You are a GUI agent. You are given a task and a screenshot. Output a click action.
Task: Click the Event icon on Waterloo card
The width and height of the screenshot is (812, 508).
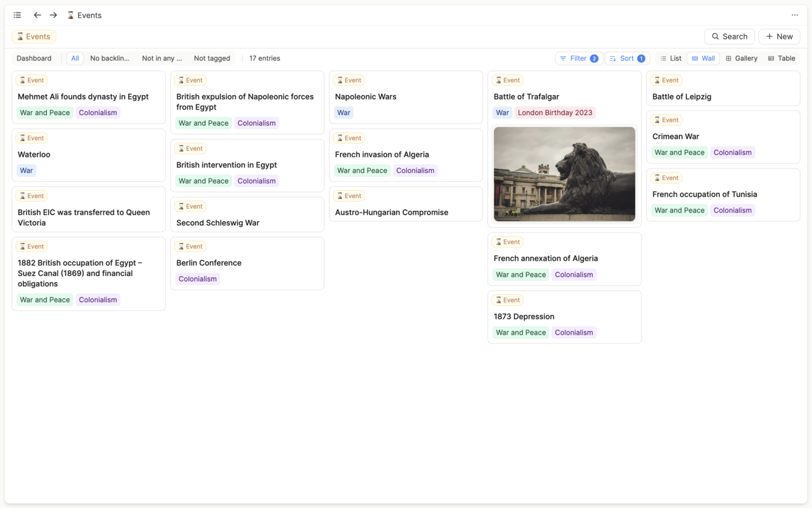(x=23, y=138)
